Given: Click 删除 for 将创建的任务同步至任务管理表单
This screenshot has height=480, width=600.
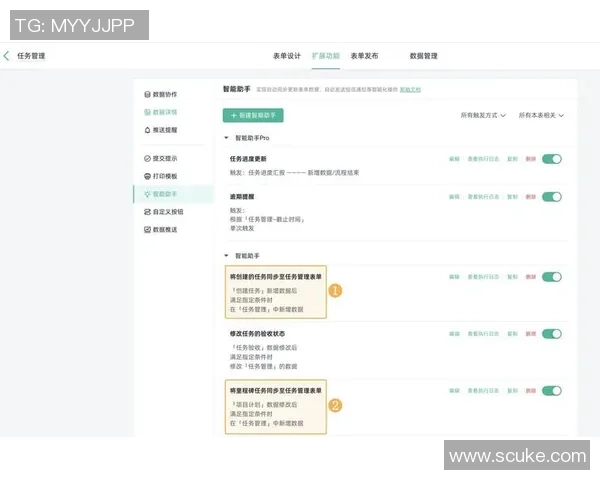Looking at the screenshot, I should coord(531,277).
